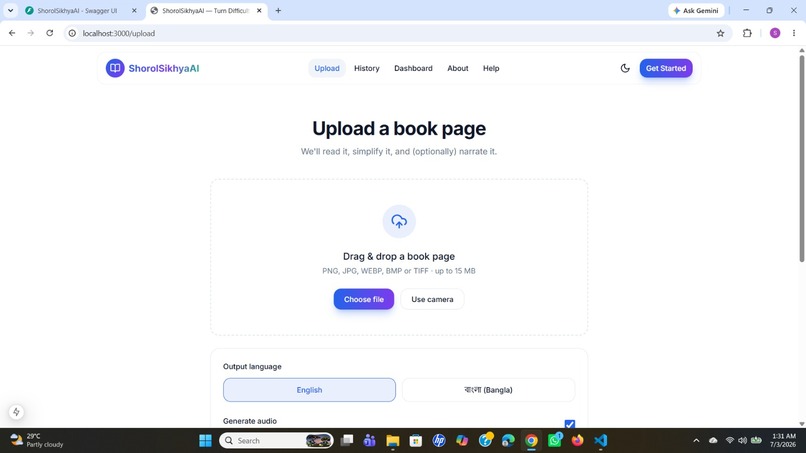Screen dimensions: 806x453
Task: Open the Windows Start menu
Action: (x=205, y=441)
